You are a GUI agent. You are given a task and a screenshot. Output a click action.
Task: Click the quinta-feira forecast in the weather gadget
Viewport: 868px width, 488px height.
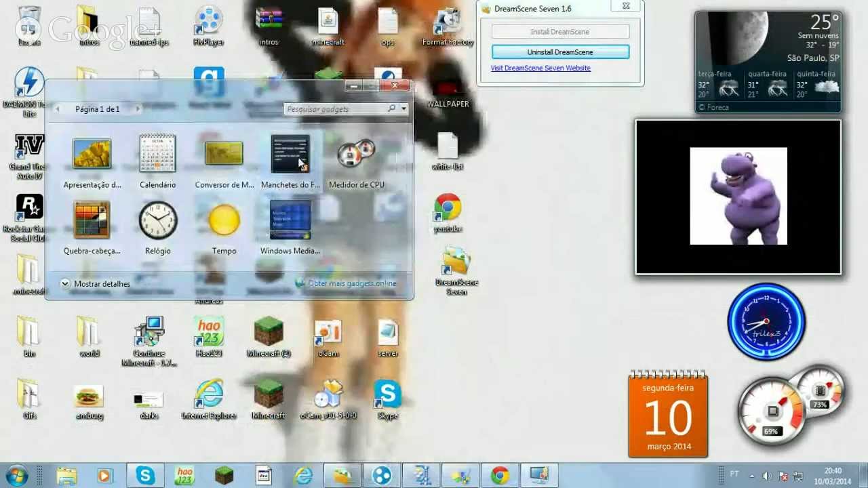coord(818,84)
